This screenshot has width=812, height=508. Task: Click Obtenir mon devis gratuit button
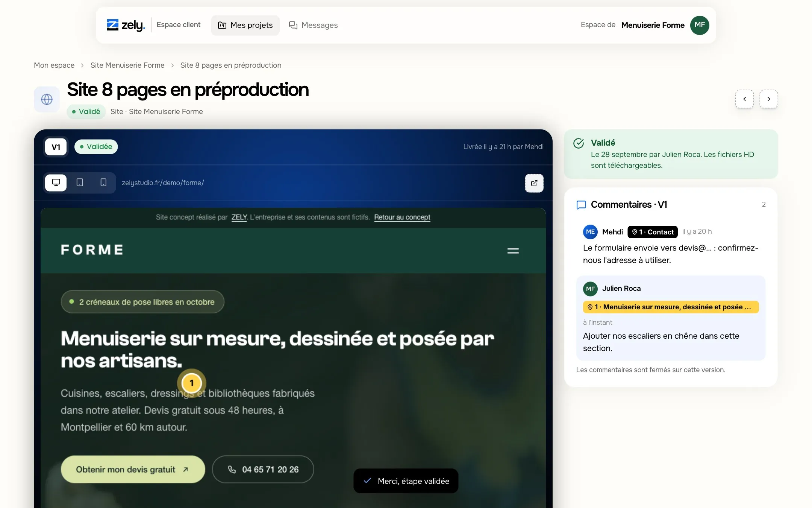click(x=133, y=469)
